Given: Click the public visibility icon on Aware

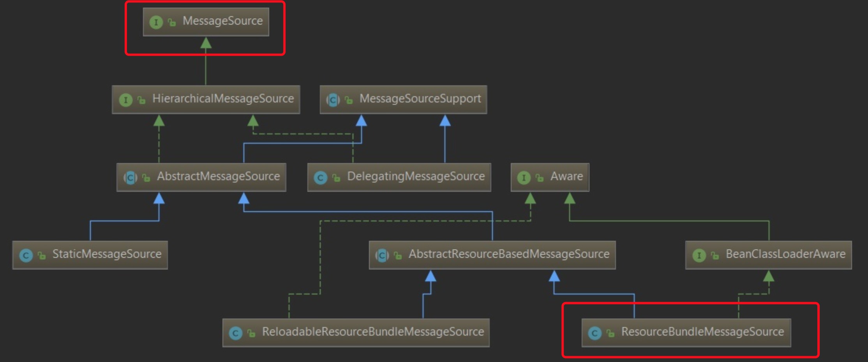Looking at the screenshot, I should (x=540, y=178).
